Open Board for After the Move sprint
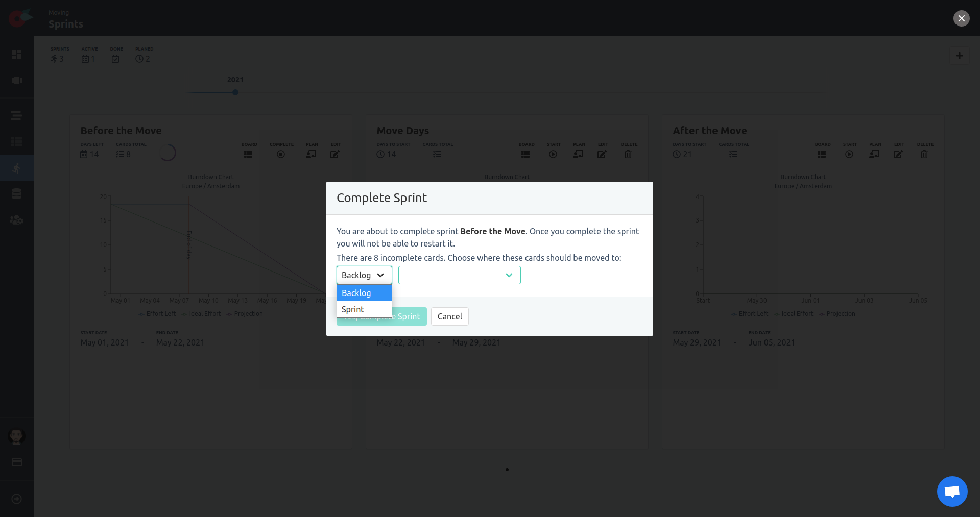Image resolution: width=980 pixels, height=517 pixels. pos(822,154)
